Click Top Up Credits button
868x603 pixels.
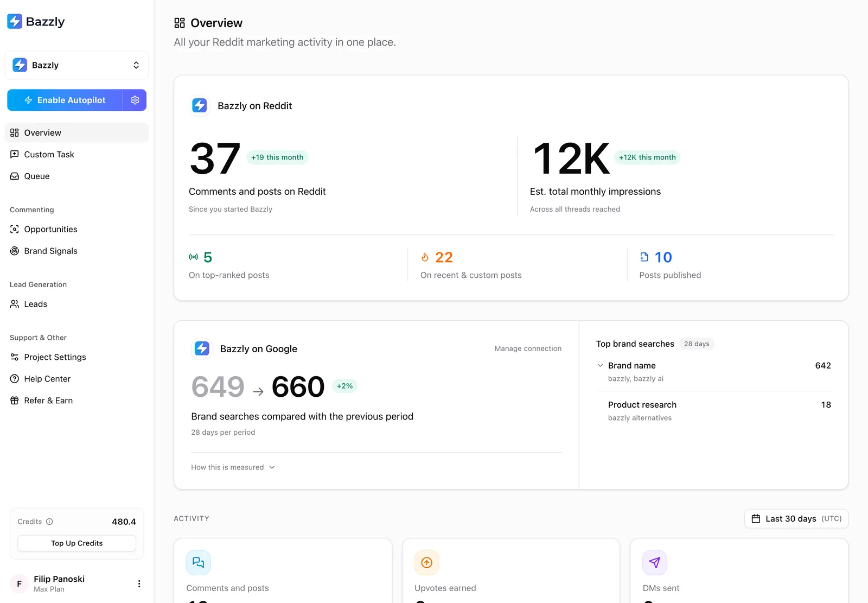pyautogui.click(x=76, y=543)
